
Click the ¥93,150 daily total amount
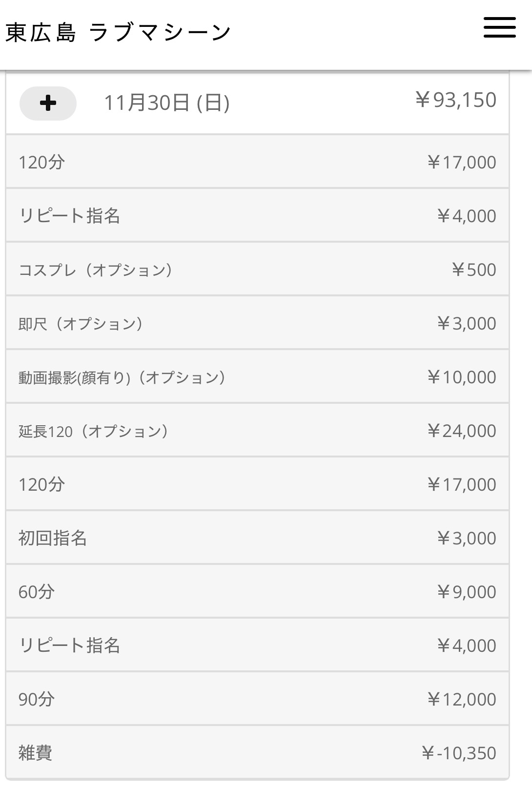tap(456, 100)
